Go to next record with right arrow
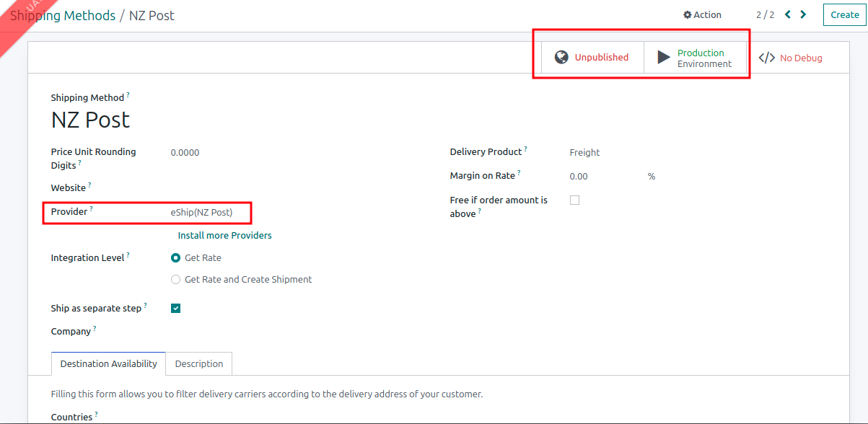The width and height of the screenshot is (868, 424). tap(804, 14)
